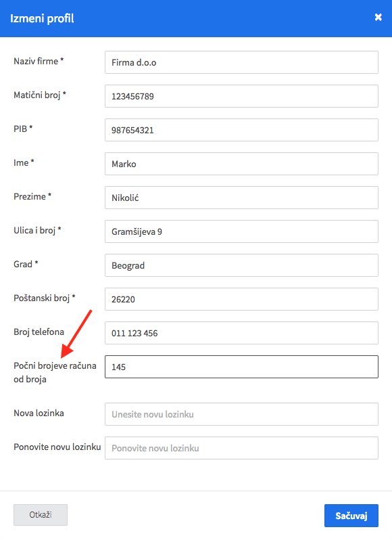Click the Sačuvaj button
This screenshot has height=540, width=392.
pyautogui.click(x=351, y=516)
